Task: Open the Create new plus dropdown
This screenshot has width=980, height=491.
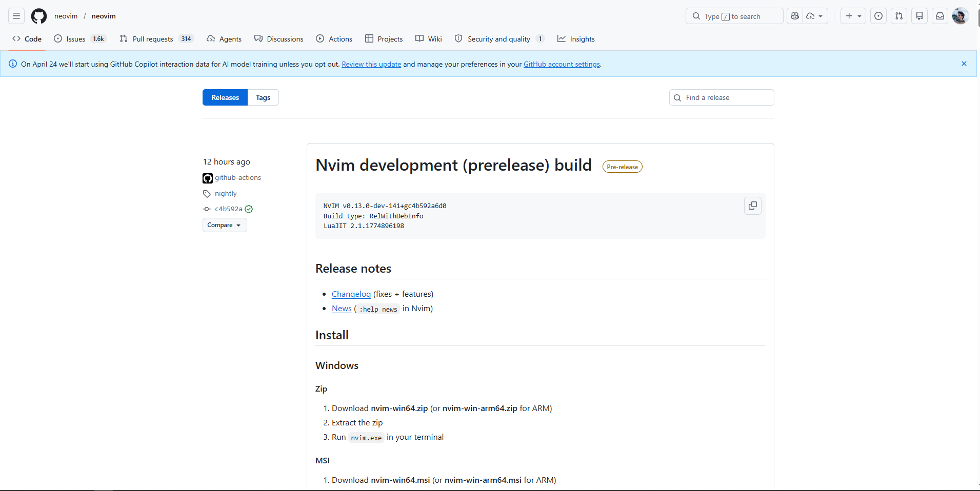Action: 853,16
